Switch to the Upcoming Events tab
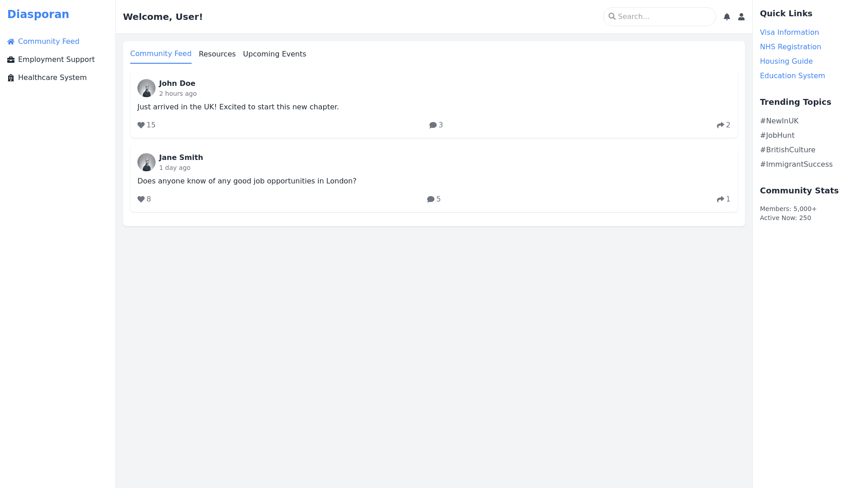868x488 pixels. pyautogui.click(x=274, y=54)
